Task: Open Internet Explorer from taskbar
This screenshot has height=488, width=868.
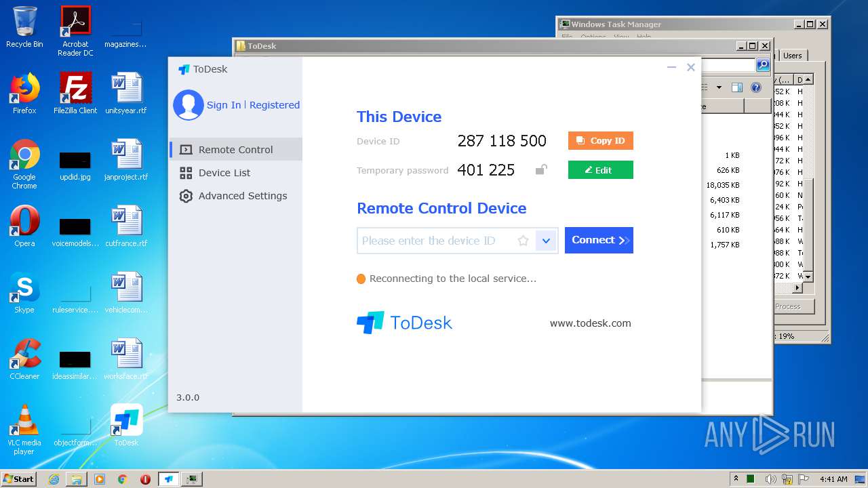Action: 54,479
